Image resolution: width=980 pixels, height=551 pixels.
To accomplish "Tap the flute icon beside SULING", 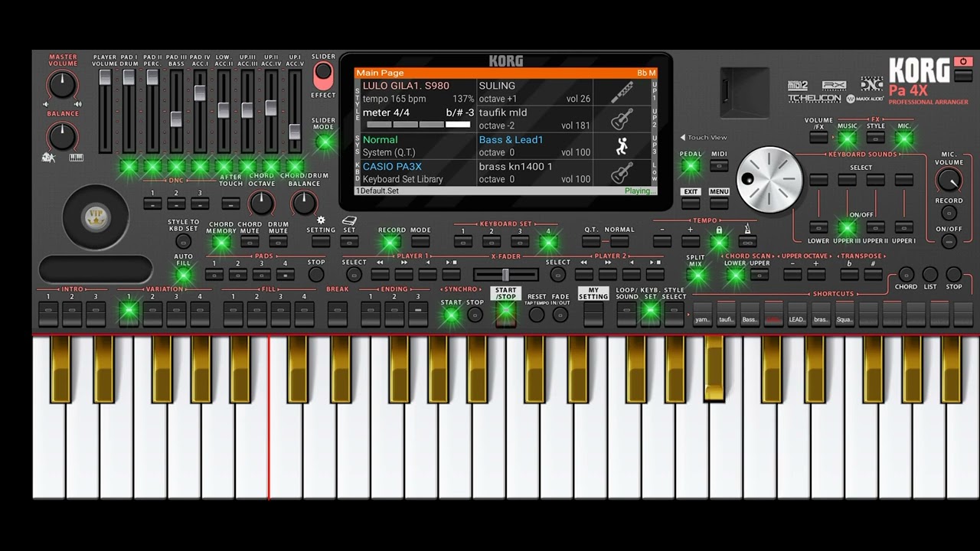I will tap(621, 93).
